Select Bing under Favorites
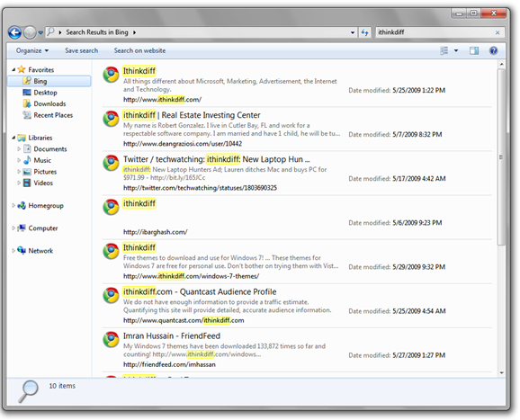520x420 pixels. pos(49,81)
